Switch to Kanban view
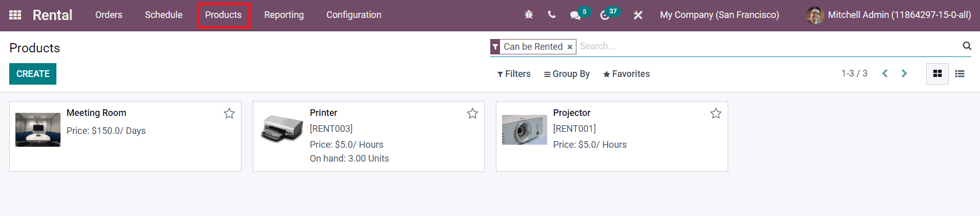 point(937,74)
